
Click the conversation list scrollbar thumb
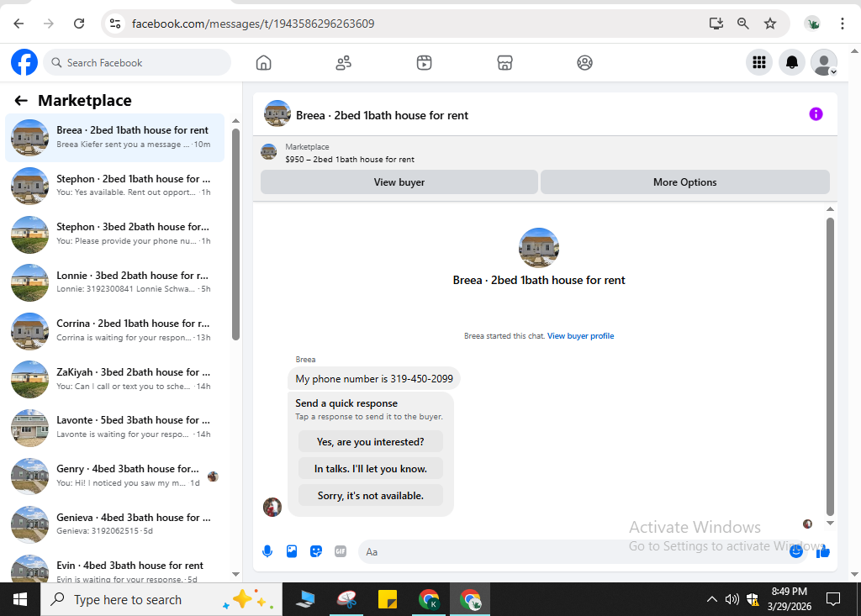[x=235, y=234]
